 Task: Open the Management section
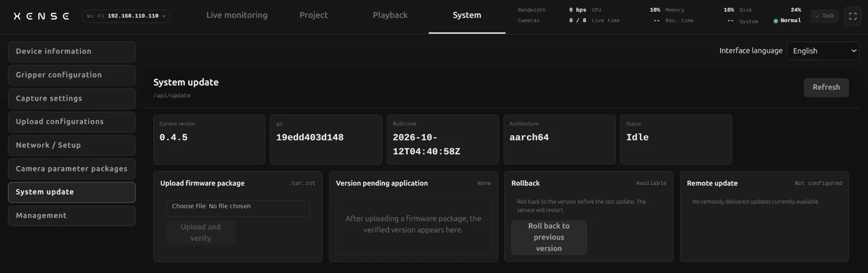pos(72,215)
